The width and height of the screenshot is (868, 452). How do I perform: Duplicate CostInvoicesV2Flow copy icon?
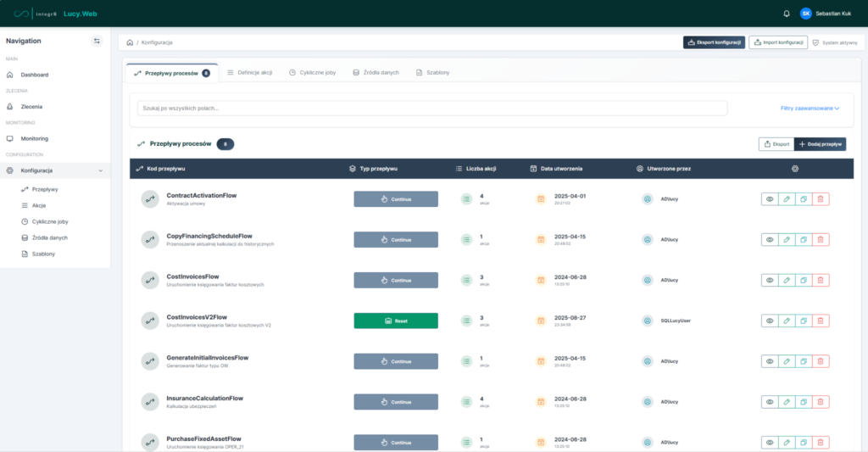pos(804,321)
